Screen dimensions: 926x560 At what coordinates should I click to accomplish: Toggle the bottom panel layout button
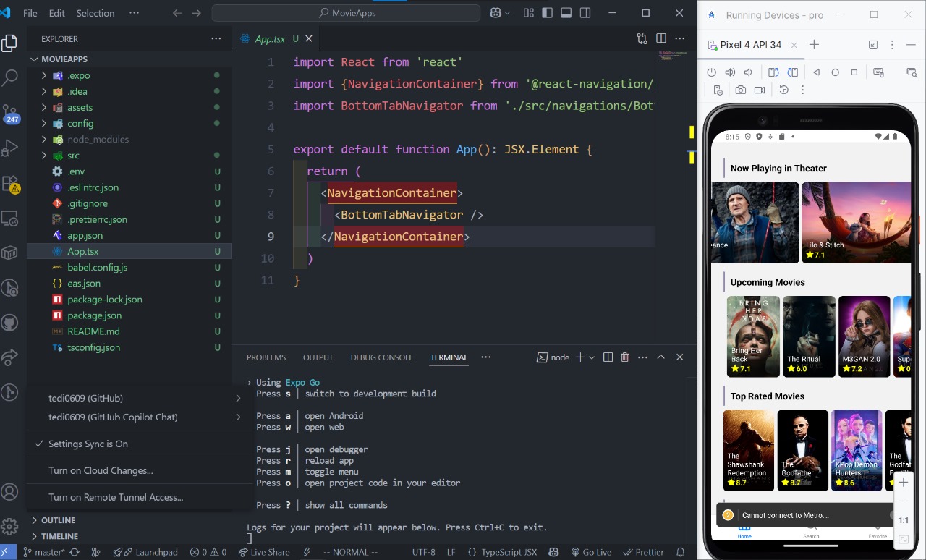566,13
